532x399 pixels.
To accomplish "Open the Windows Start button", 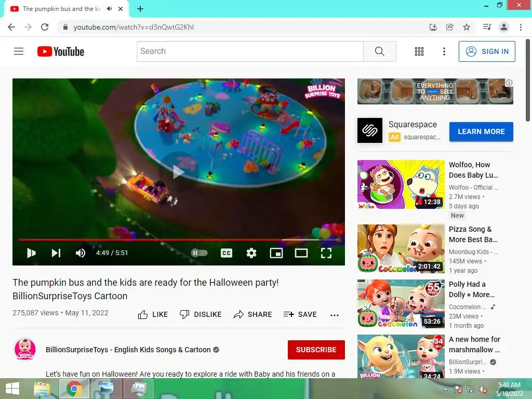I will 12,389.
